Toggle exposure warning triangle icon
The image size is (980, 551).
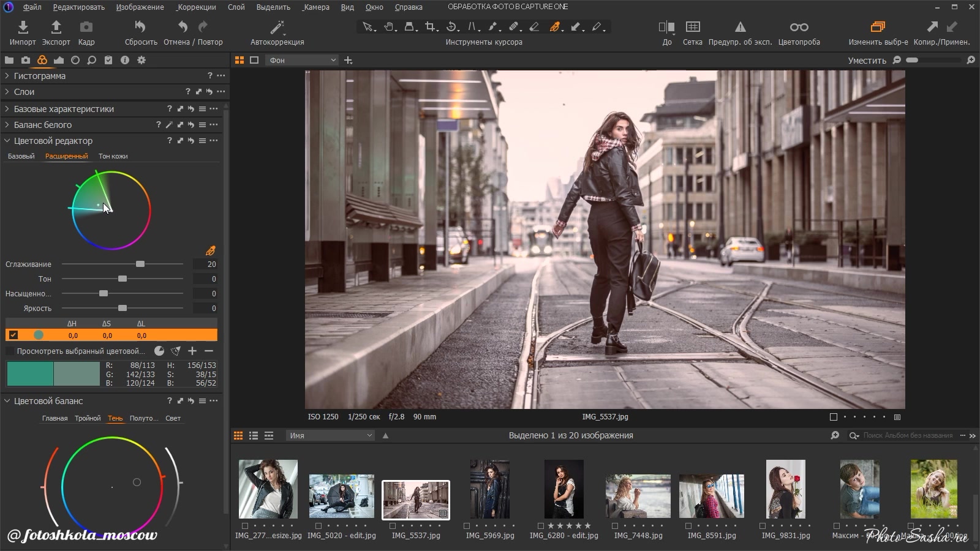click(741, 27)
